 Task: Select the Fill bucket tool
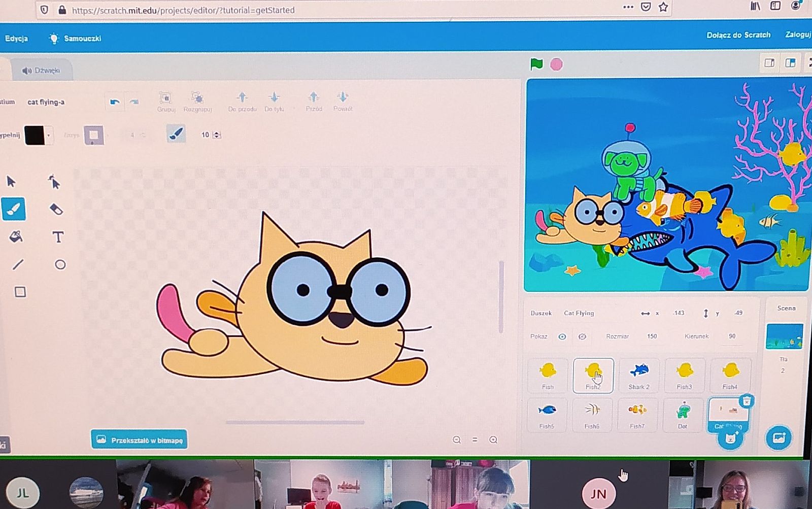coord(16,236)
